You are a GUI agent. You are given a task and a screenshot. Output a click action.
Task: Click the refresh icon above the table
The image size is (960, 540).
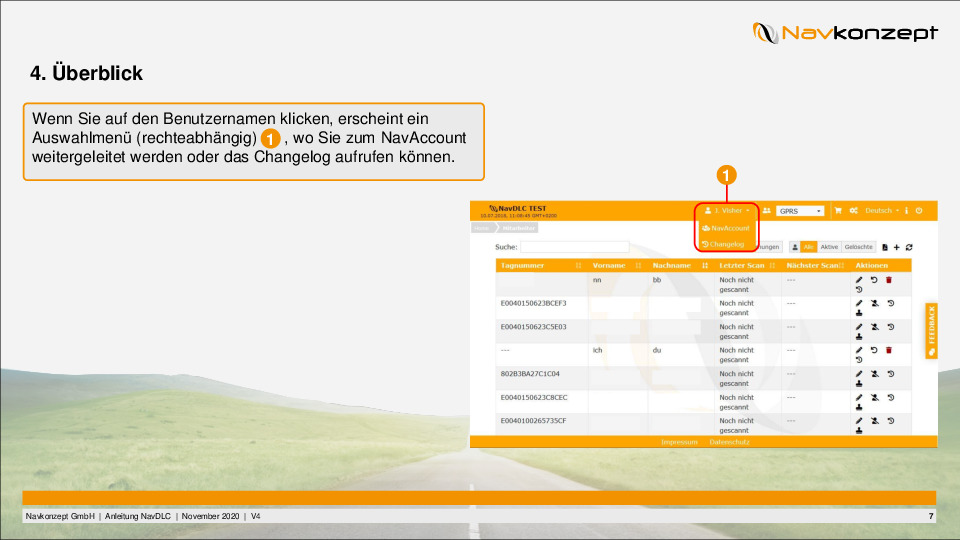tap(909, 247)
